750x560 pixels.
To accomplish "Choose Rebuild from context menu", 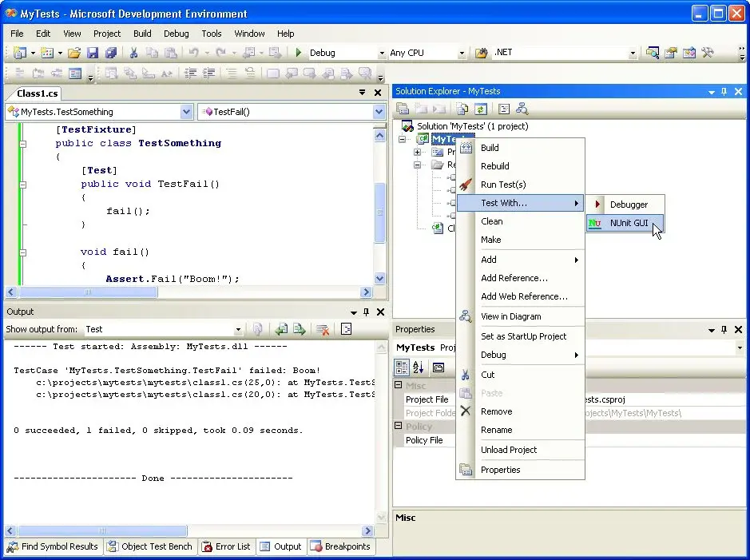I will (x=521, y=166).
